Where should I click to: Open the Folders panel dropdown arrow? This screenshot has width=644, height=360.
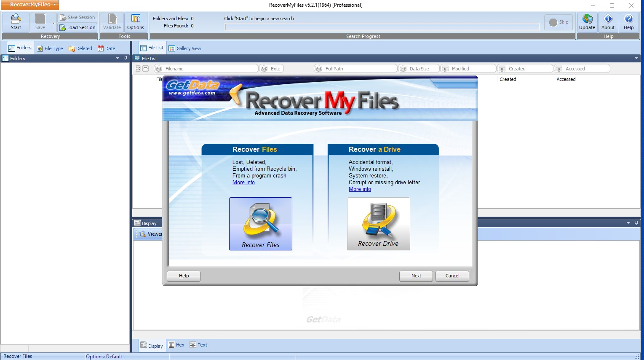118,59
